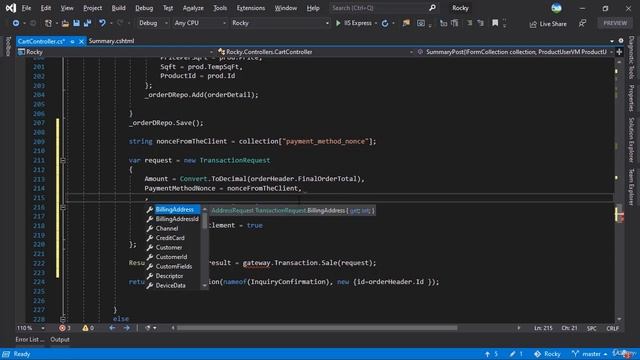Click the bookmark toolbar icon

click(495, 23)
